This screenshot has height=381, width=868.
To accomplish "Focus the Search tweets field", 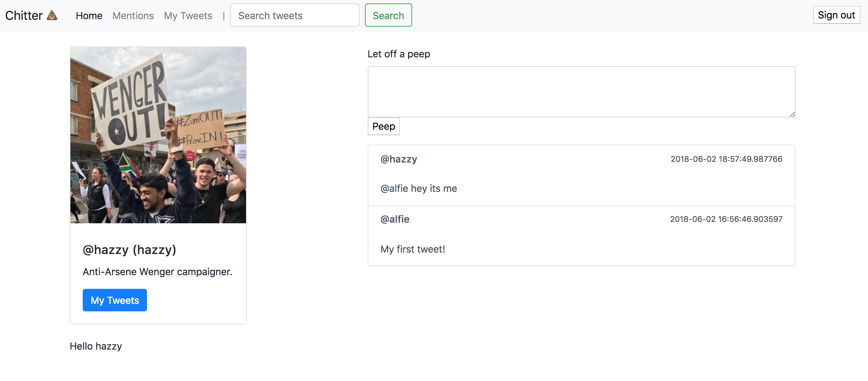I will pos(295,15).
